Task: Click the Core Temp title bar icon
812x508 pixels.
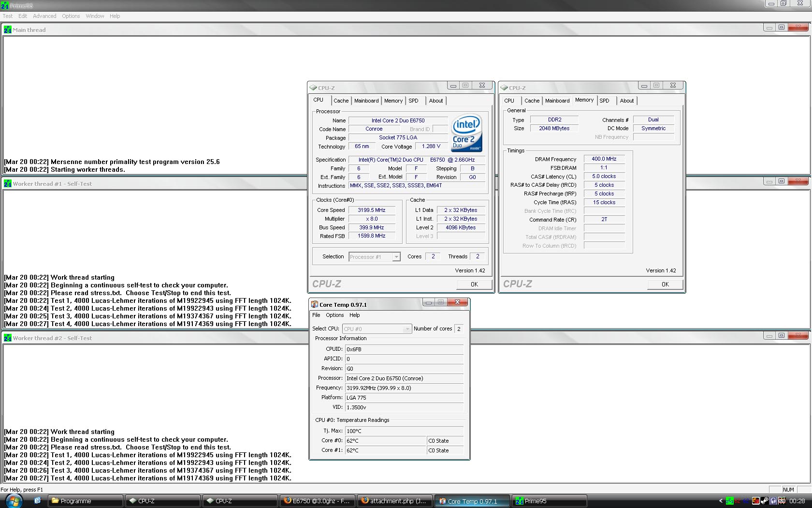Action: click(x=315, y=304)
